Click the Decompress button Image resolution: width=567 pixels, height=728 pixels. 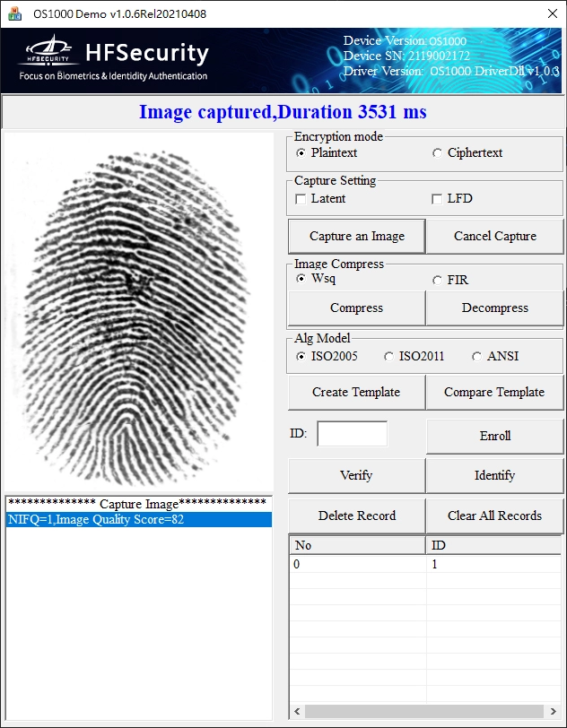495,308
